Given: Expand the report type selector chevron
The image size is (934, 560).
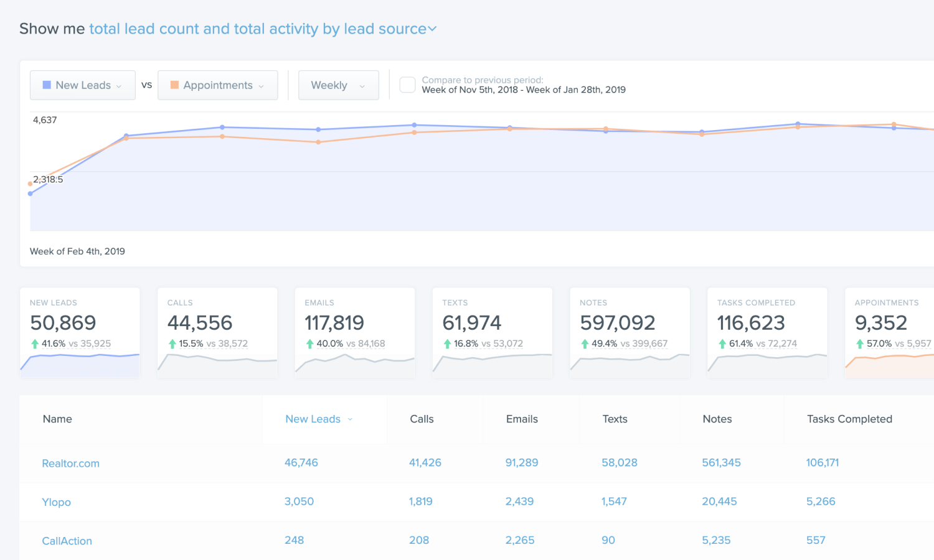Looking at the screenshot, I should [433, 29].
